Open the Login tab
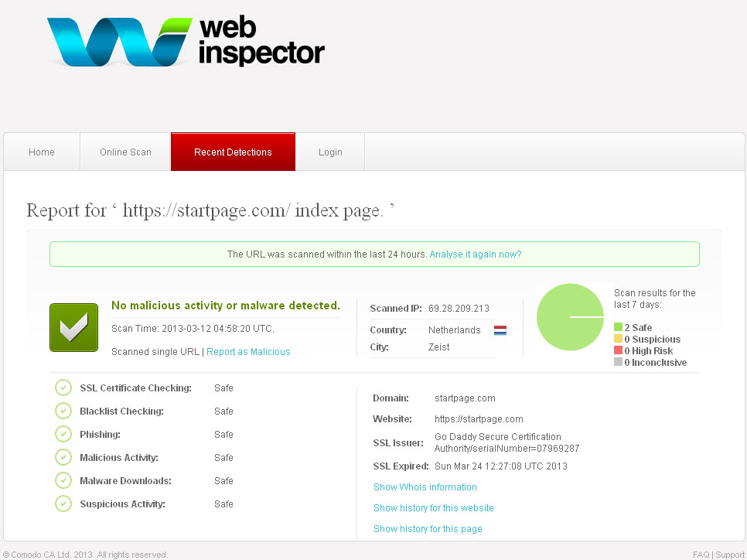Image resolution: width=747 pixels, height=560 pixels. click(330, 152)
